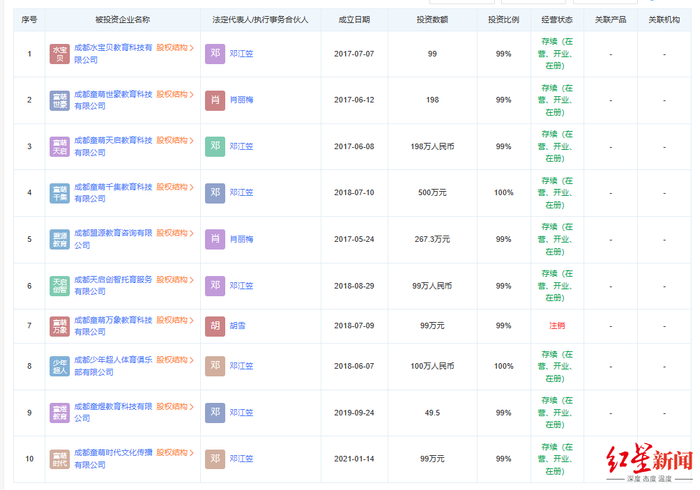Select the 昱源教育 logo icon
700x490 pixels.
60,239
